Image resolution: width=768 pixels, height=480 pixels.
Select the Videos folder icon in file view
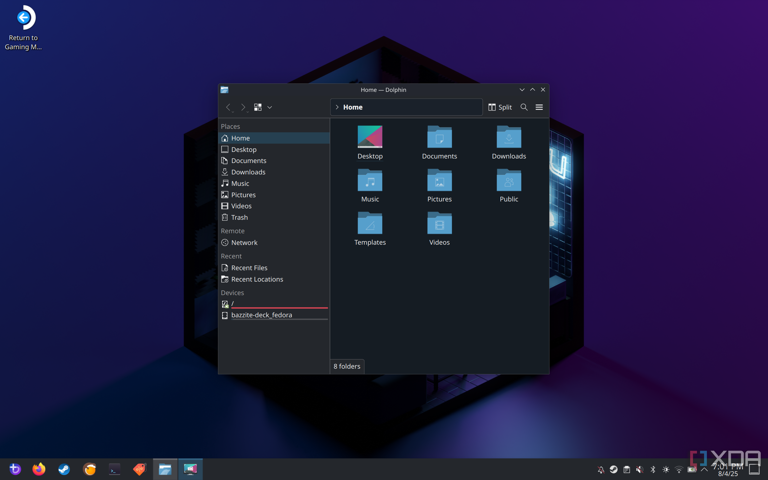point(439,223)
